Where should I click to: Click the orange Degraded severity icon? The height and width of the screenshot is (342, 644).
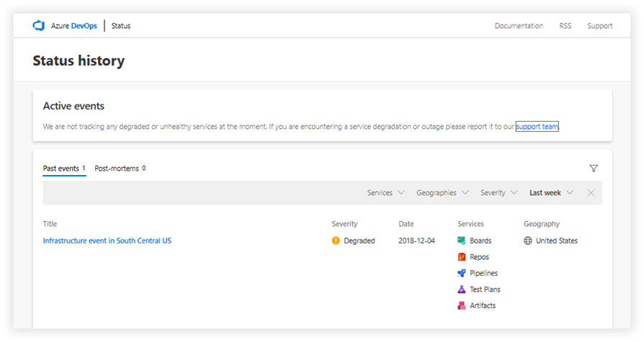coord(336,241)
